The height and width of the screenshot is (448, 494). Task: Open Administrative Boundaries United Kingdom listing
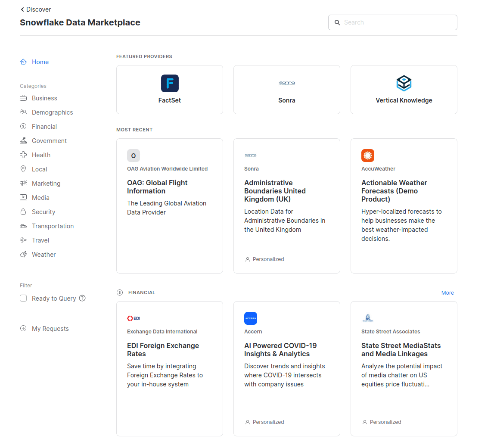(x=275, y=191)
